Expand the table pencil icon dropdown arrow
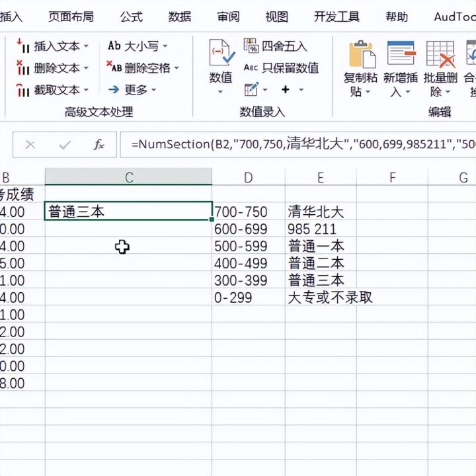This screenshot has width=476, height=476. (x=265, y=90)
